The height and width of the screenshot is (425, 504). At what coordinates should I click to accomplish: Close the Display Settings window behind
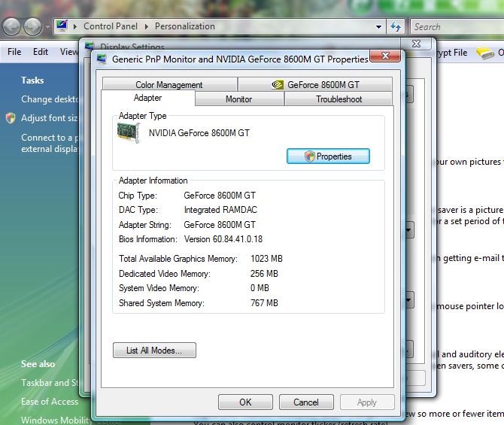(416, 44)
